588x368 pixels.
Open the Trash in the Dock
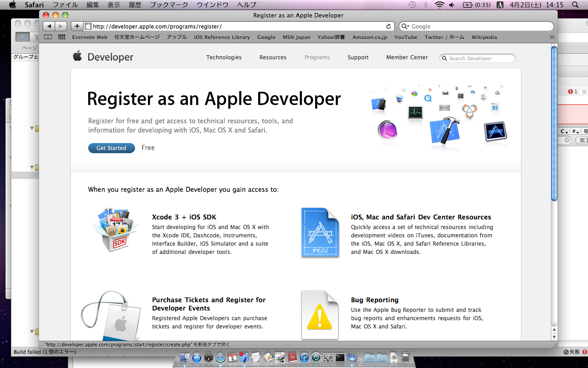pos(406,357)
